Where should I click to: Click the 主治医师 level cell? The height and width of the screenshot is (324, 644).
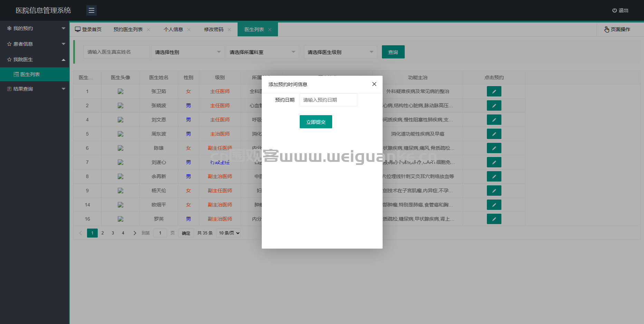pos(220,134)
